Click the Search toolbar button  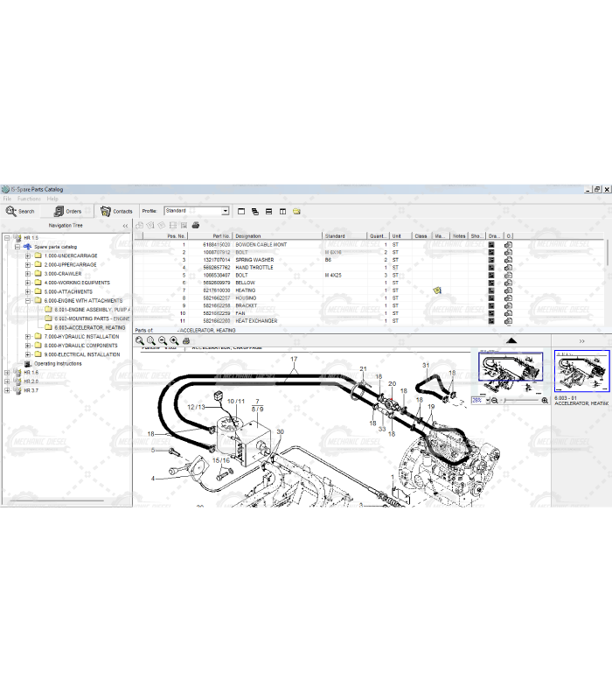coord(20,211)
